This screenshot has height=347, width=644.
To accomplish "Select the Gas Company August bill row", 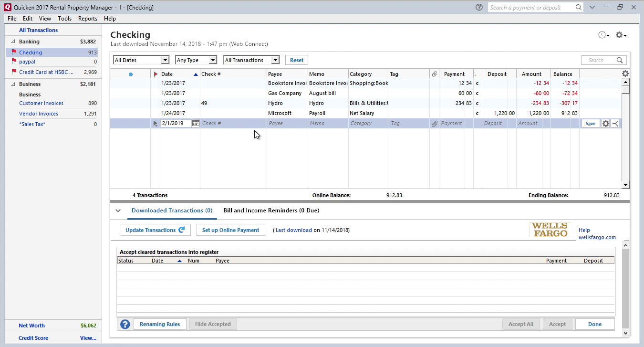I will pyautogui.click(x=366, y=93).
